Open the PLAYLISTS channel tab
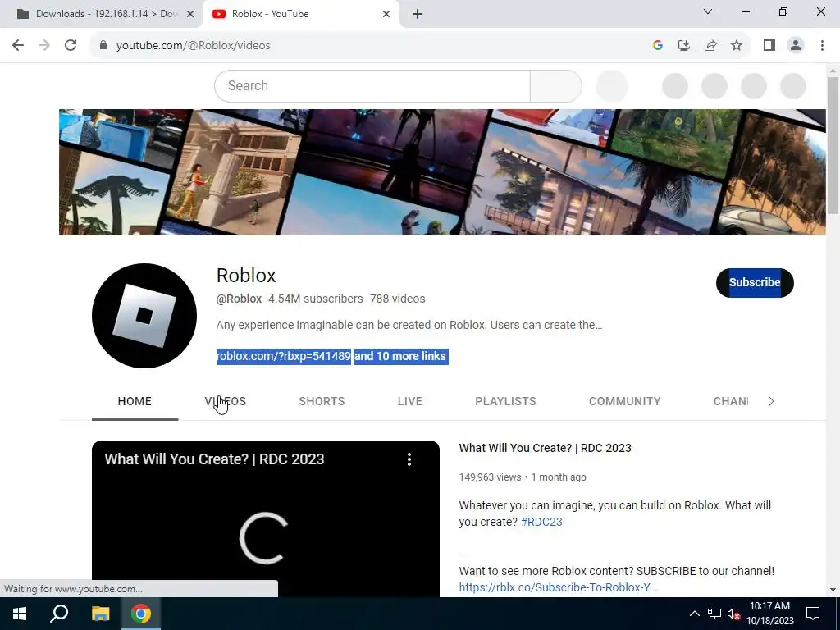 click(x=505, y=401)
